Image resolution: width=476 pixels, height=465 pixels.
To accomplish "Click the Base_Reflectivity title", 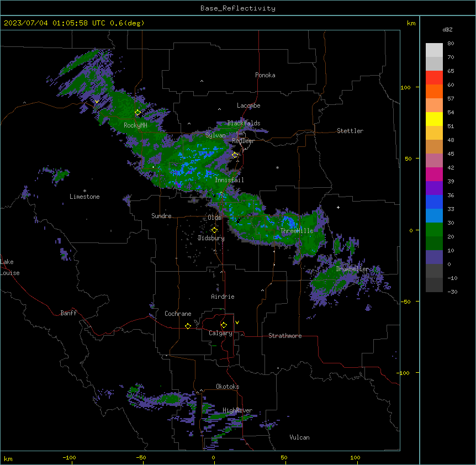I will [x=238, y=8].
